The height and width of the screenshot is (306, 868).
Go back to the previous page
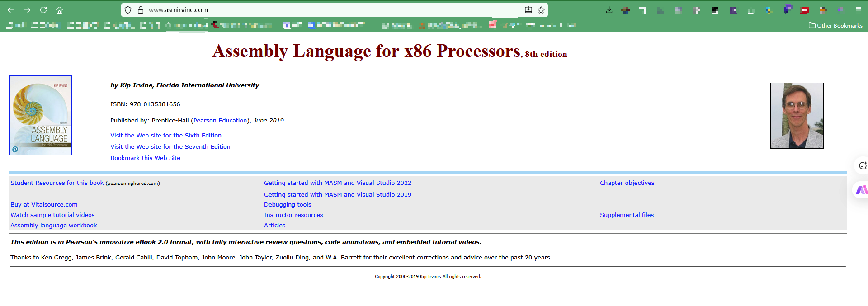point(11,10)
